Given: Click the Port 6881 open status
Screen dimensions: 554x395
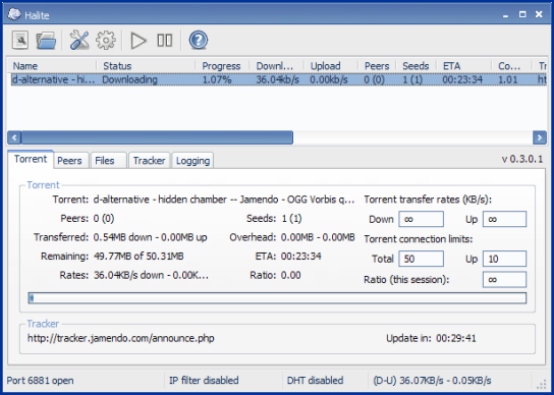Looking at the screenshot, I should (x=40, y=381).
